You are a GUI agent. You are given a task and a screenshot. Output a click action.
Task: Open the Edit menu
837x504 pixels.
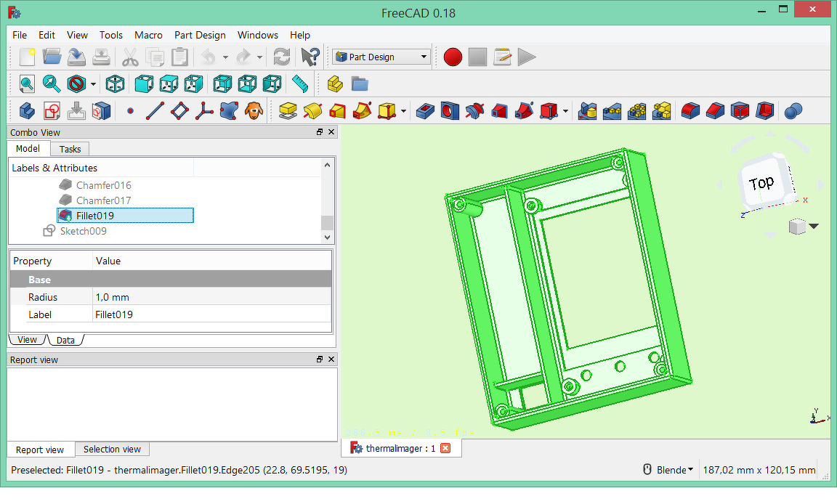[46, 35]
